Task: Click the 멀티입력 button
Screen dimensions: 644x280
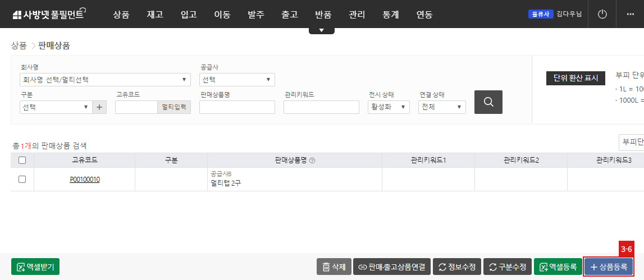Action: (174, 107)
